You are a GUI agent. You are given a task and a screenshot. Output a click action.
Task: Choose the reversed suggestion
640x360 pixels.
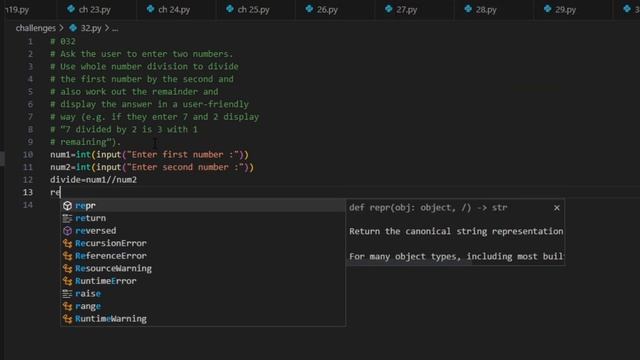(203, 231)
